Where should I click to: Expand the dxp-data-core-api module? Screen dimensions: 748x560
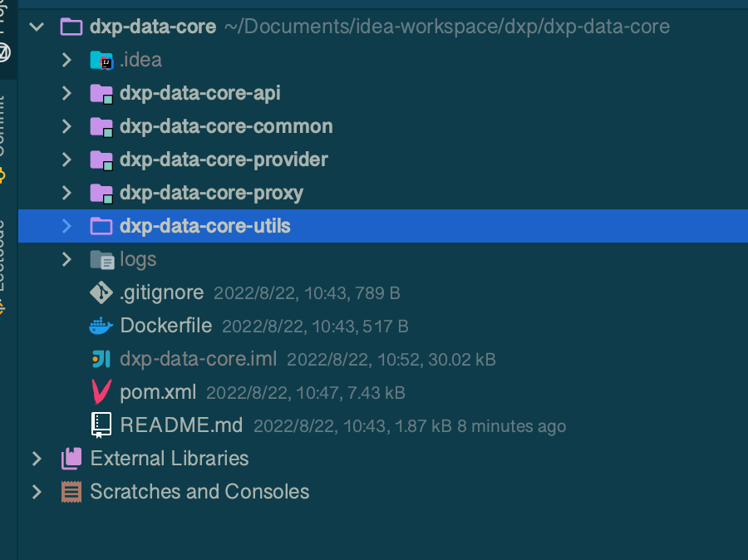click(66, 93)
